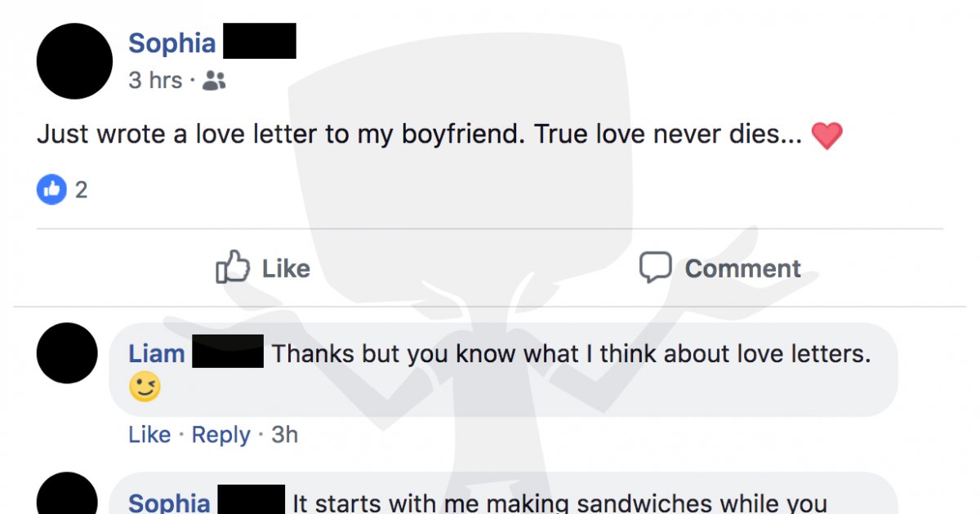Click Liam's comment bubble text

572,352
